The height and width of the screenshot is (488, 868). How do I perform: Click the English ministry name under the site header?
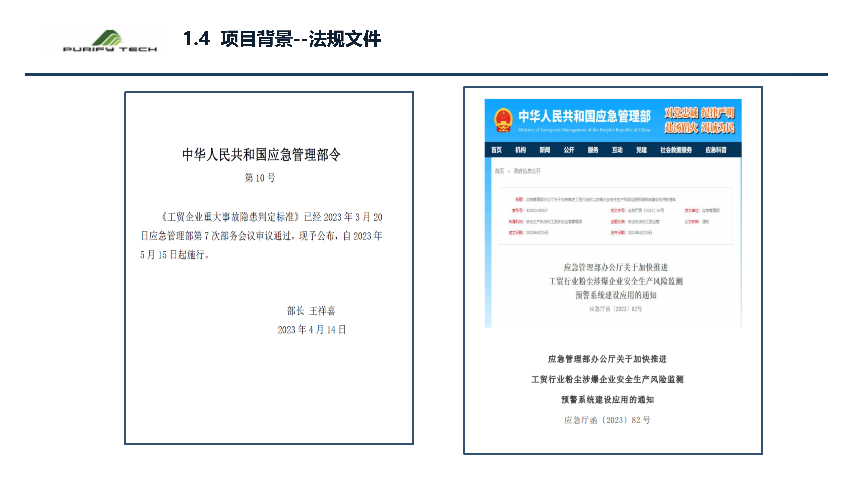pyautogui.click(x=584, y=130)
